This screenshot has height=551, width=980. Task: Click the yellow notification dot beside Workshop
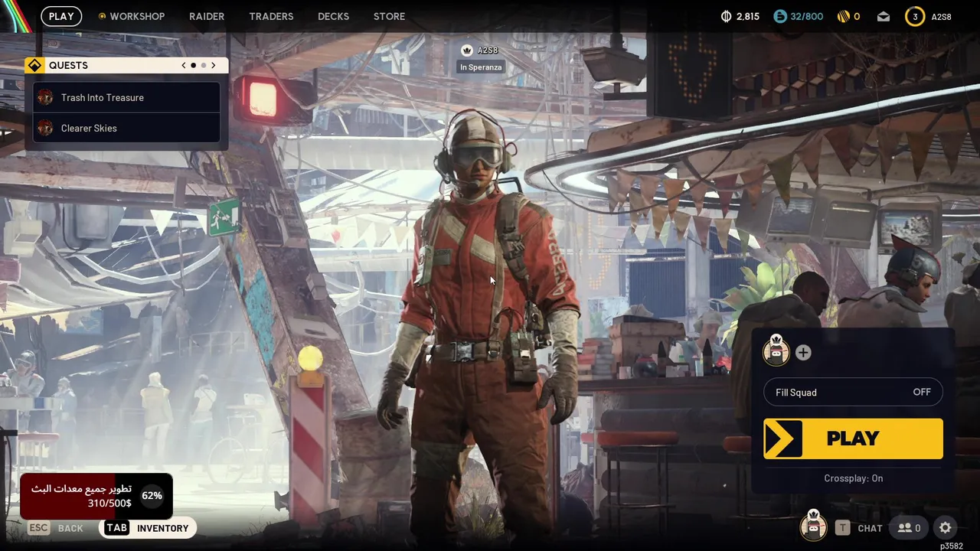(x=102, y=16)
